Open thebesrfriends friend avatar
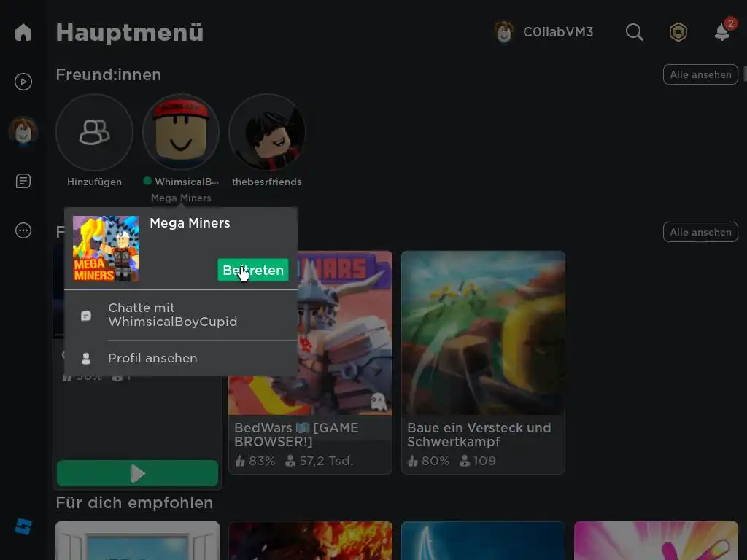747x560 pixels. click(267, 132)
